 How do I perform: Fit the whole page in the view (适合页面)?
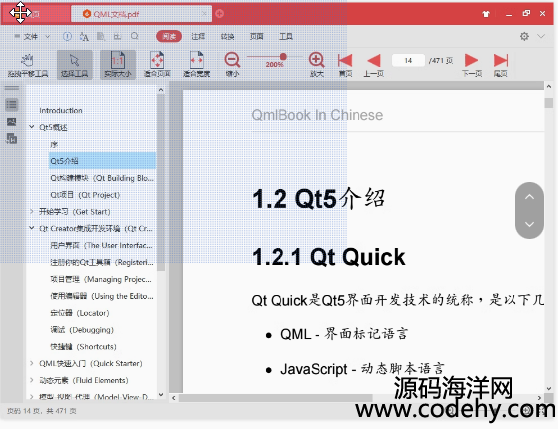click(157, 65)
